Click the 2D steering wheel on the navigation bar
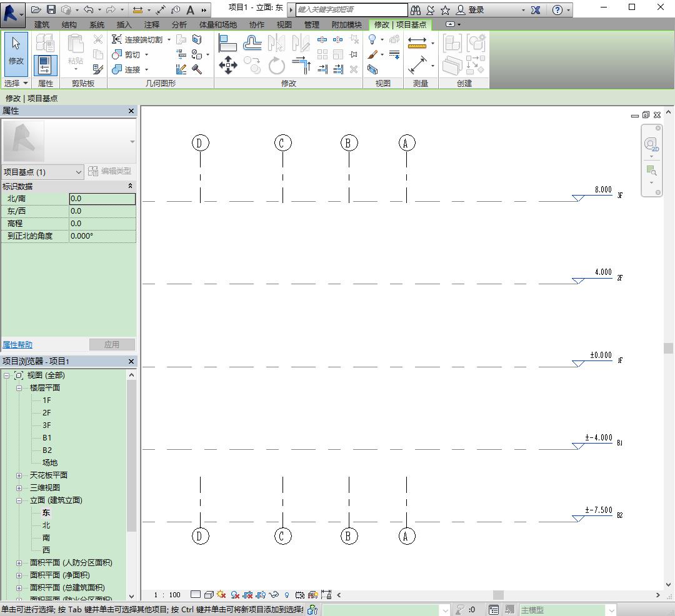Viewport: 675px width, 616px height. tap(651, 144)
